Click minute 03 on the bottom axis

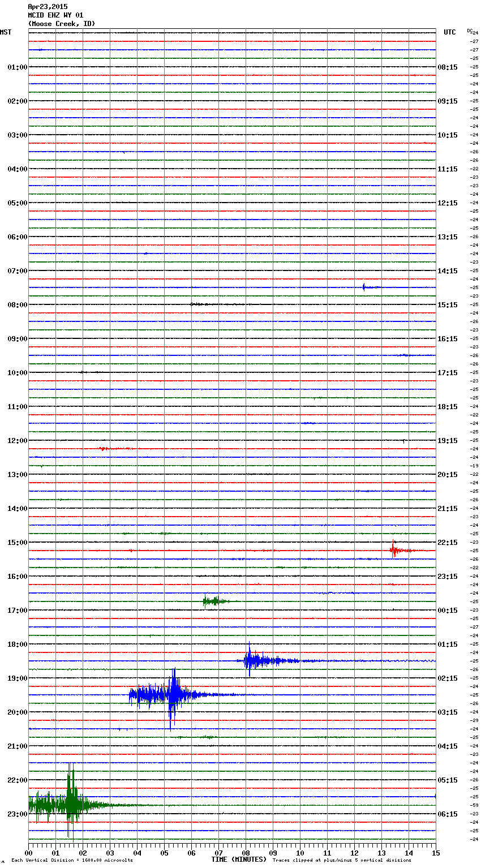(x=110, y=853)
